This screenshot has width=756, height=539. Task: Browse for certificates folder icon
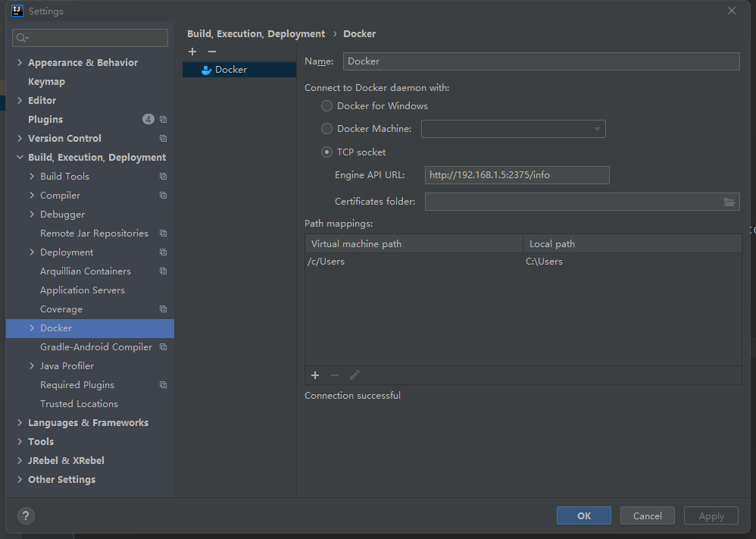tap(729, 202)
